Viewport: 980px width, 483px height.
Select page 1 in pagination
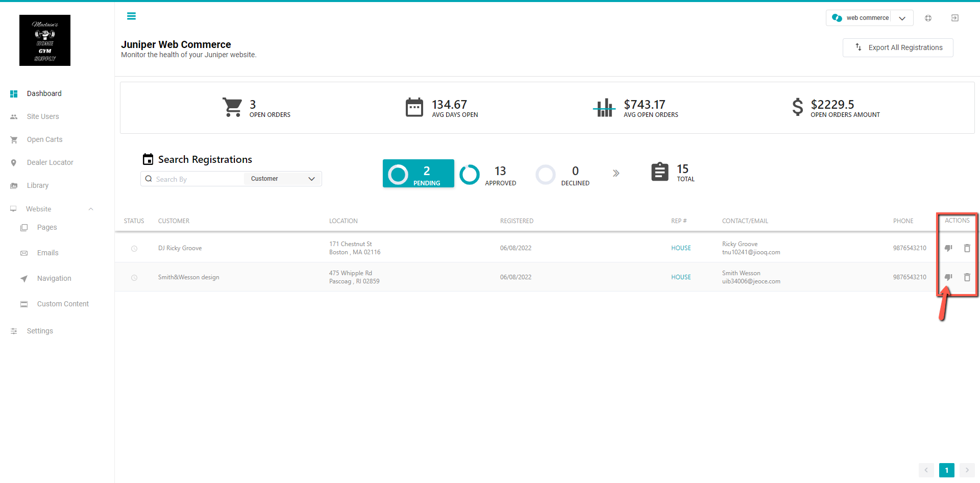[x=946, y=470]
